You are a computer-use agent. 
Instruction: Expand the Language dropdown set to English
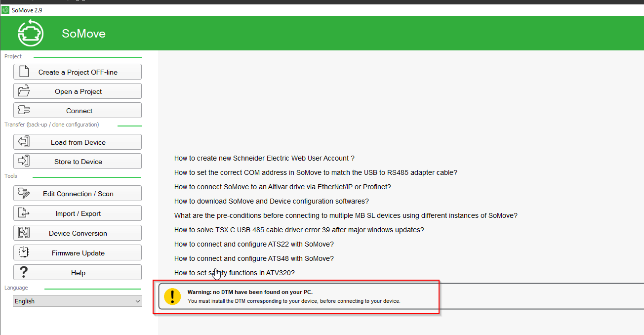point(78,301)
